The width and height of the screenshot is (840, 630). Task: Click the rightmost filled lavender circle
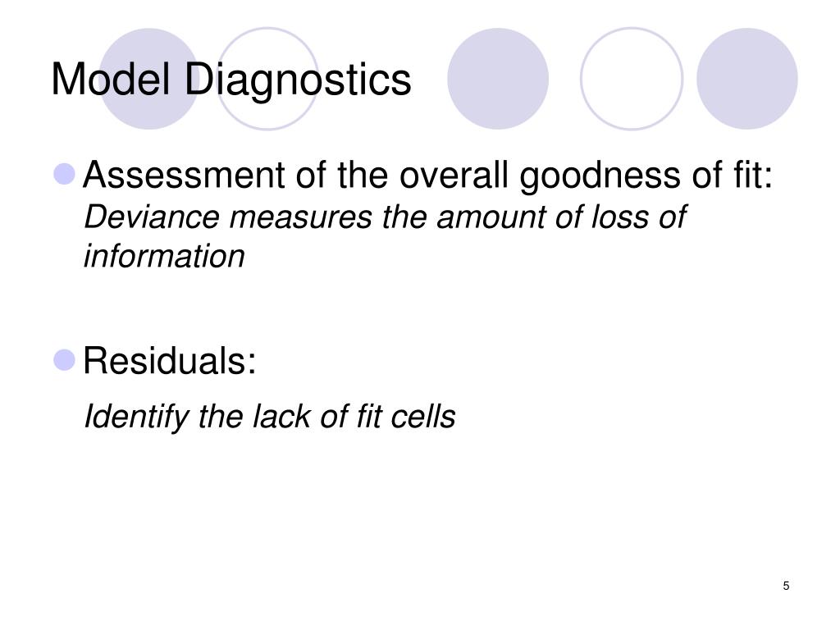746,79
